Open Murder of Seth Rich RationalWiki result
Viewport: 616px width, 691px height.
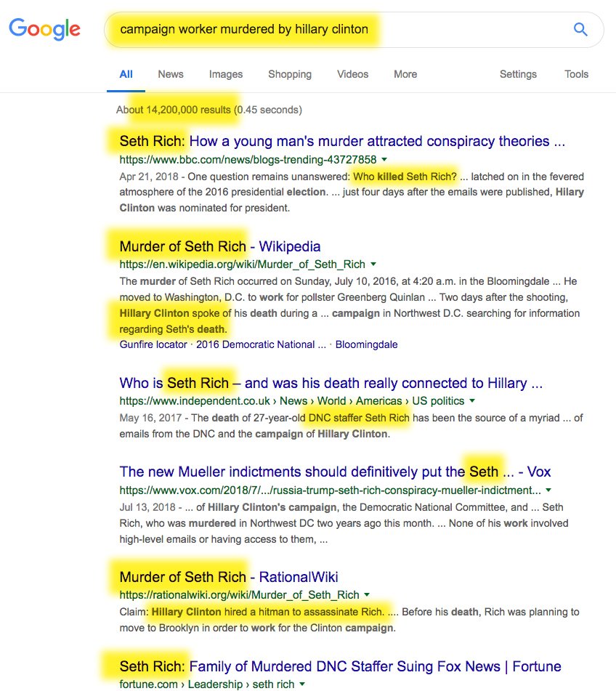point(229,576)
